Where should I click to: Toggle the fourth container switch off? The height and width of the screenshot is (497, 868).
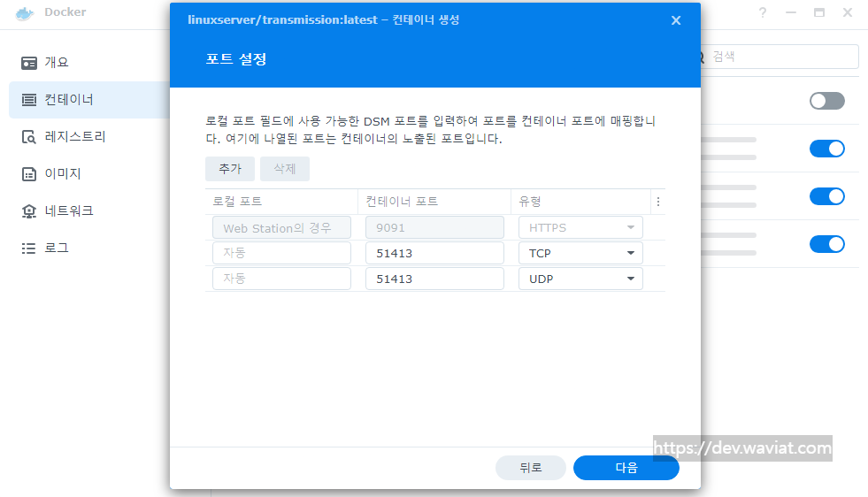coord(827,244)
